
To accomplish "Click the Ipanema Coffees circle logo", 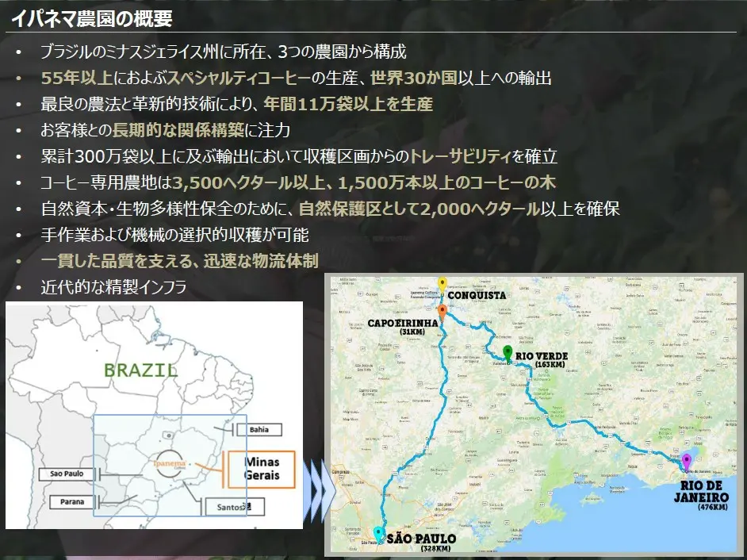I will click(x=169, y=463).
